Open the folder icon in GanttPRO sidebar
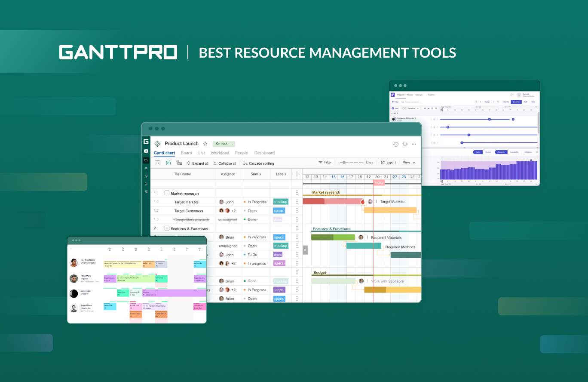 tap(146, 160)
